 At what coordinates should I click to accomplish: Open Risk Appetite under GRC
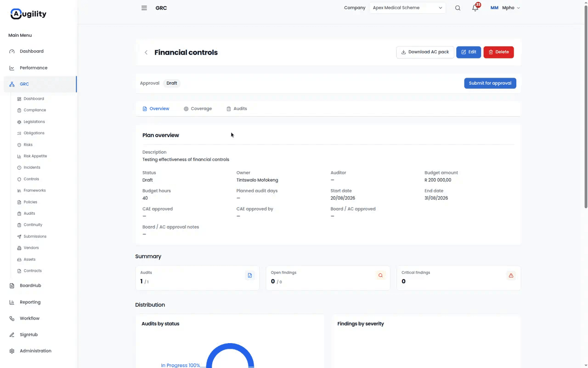(35, 156)
